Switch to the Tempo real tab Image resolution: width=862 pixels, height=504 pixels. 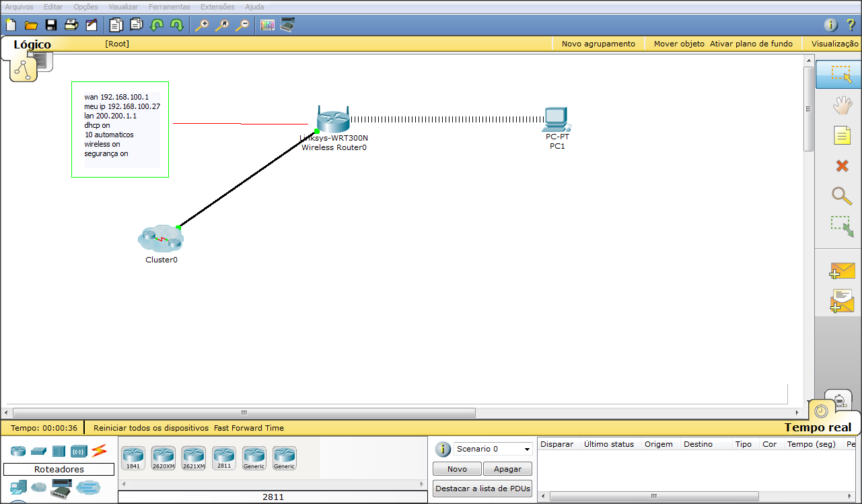pos(818,427)
